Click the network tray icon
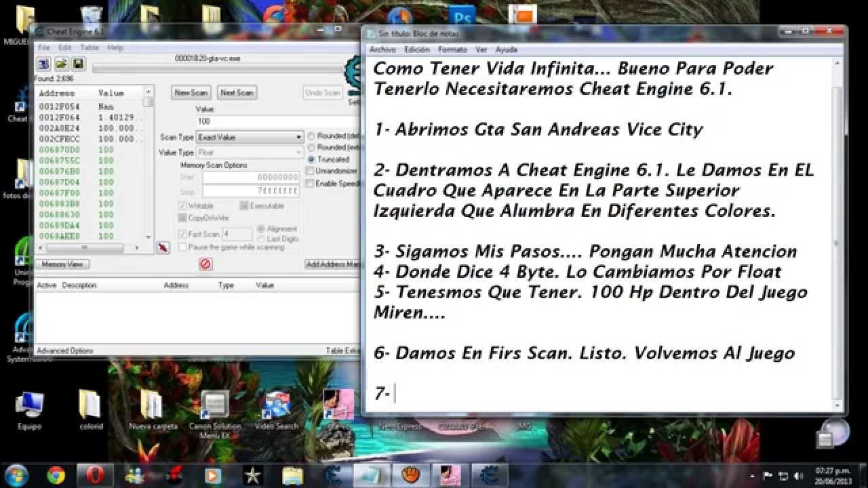 (x=783, y=475)
